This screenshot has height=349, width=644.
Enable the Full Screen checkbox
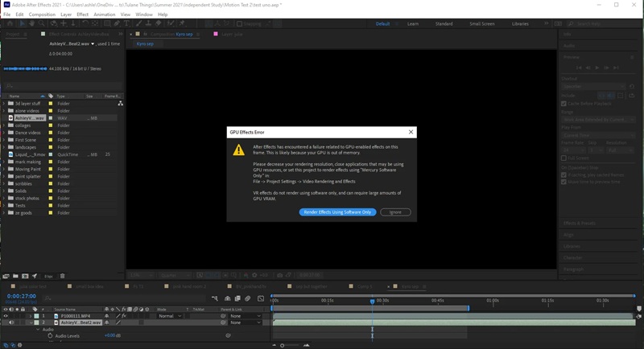point(563,158)
